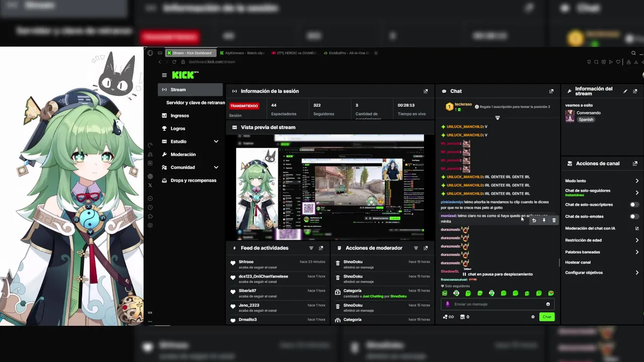The image size is (644, 362).
Task: Edit stream info with the pencil icon
Action: [625, 91]
